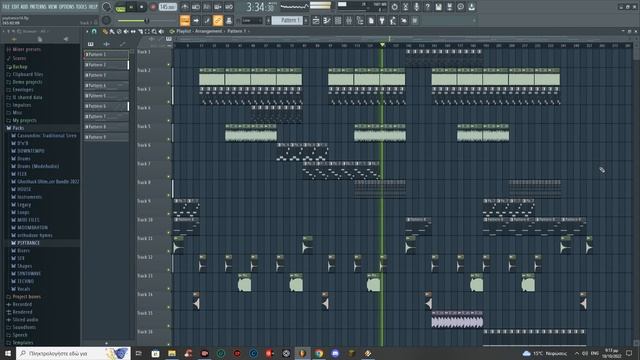Click the stop button in transport

[142, 7]
